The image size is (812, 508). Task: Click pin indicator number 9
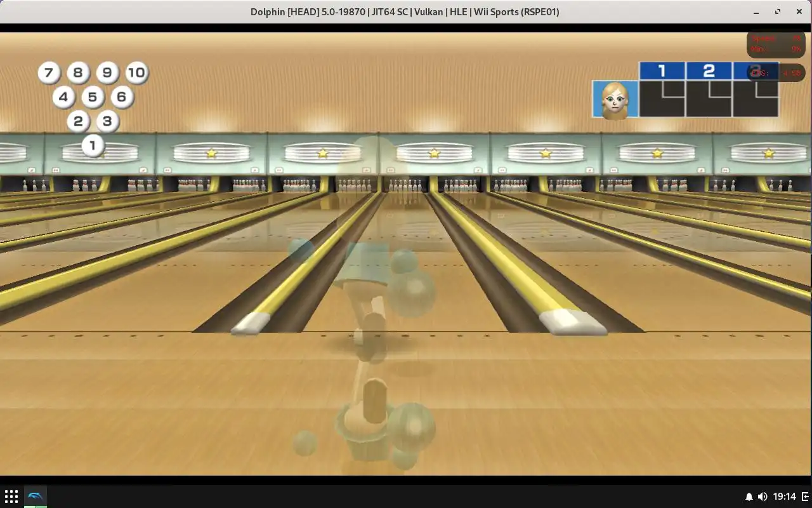point(107,72)
